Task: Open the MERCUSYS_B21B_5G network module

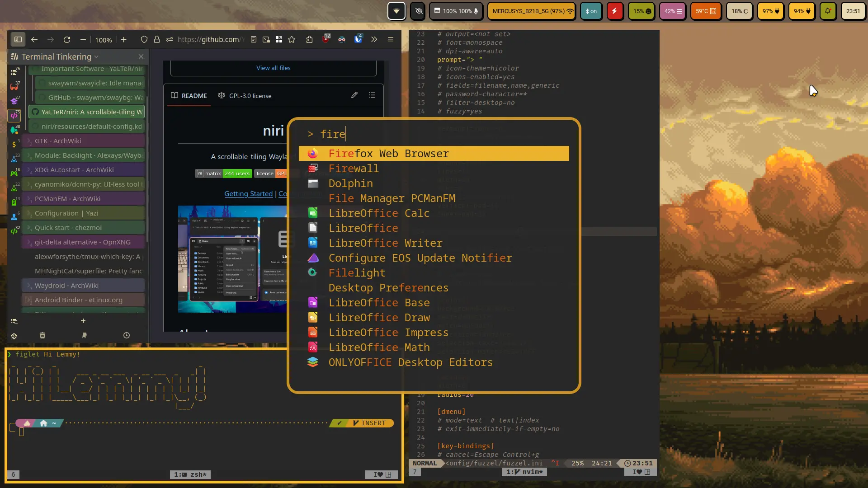Action: (532, 11)
